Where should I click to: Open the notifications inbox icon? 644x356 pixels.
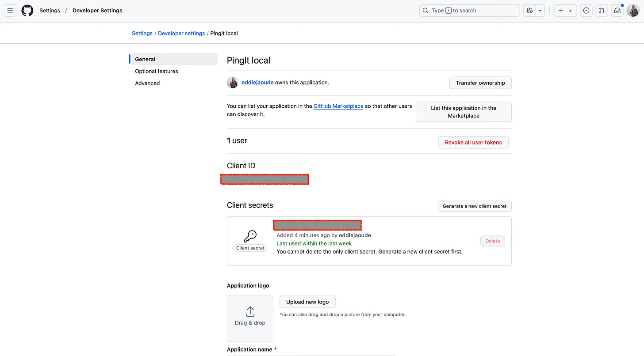[x=617, y=11]
